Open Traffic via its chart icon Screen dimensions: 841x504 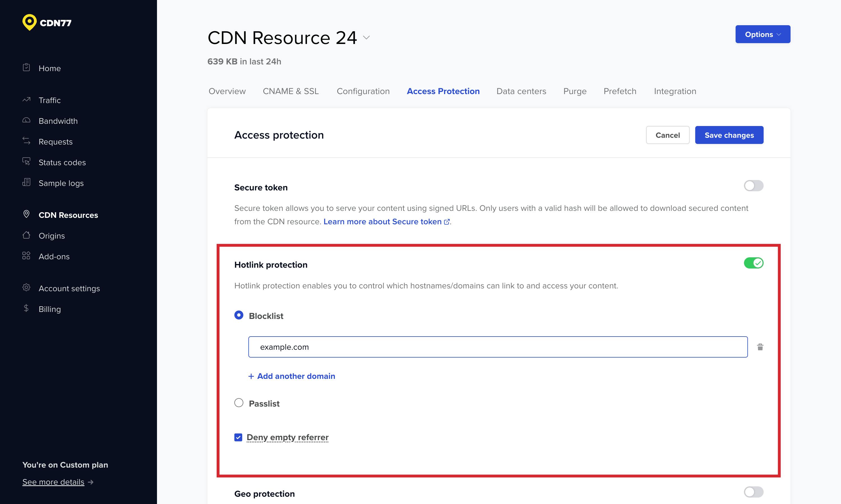[27, 100]
